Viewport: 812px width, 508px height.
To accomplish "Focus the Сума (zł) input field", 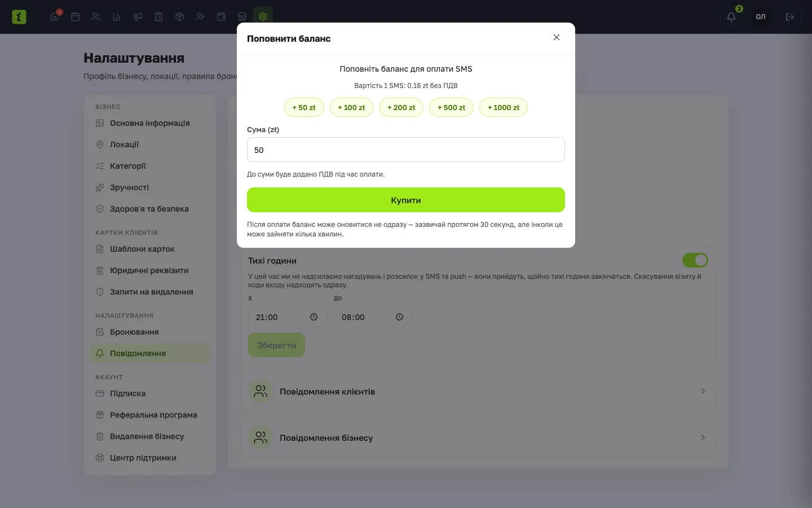I will click(x=406, y=150).
